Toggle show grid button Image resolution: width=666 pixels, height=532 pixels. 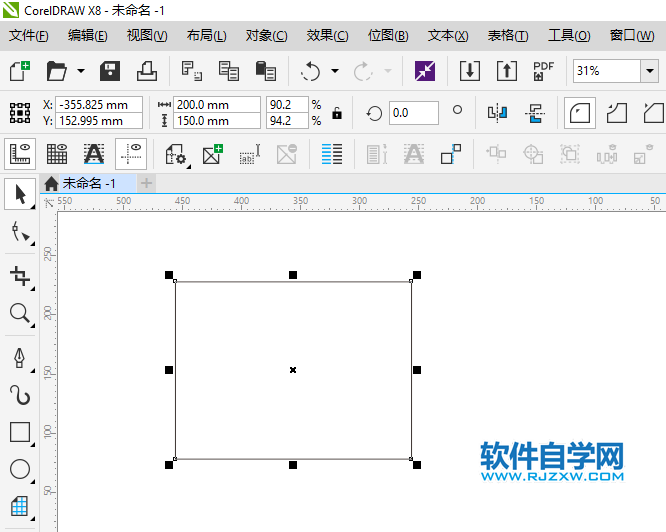click(x=57, y=154)
